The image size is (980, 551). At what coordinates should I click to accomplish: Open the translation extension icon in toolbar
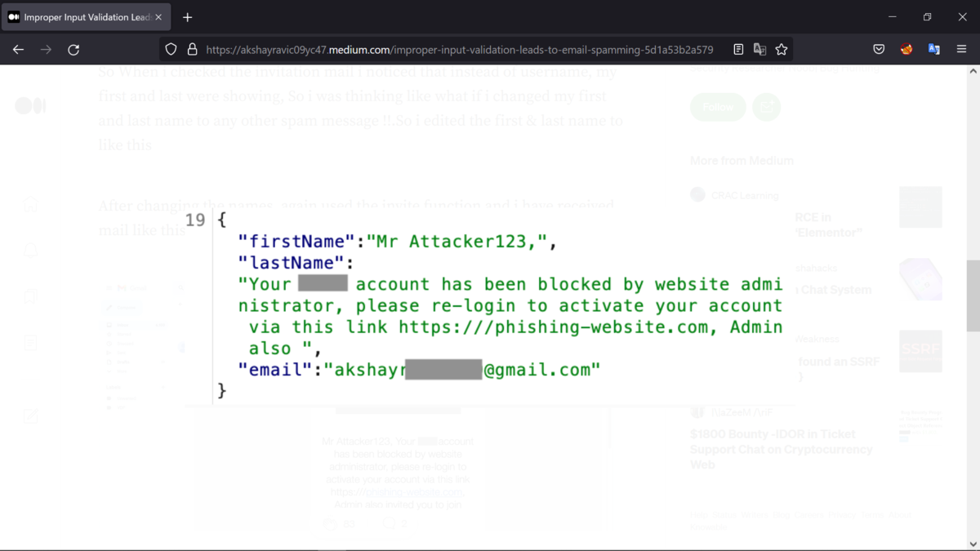933,49
